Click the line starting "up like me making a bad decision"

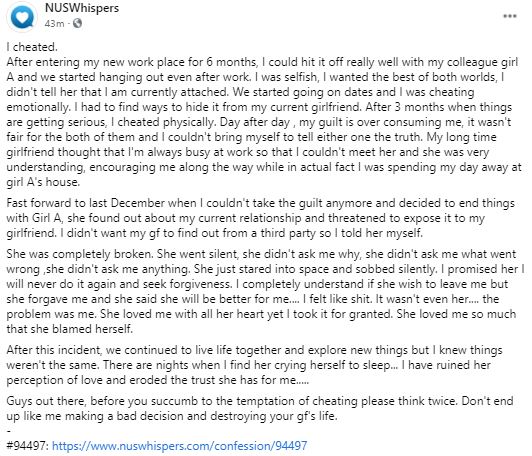[172, 416]
